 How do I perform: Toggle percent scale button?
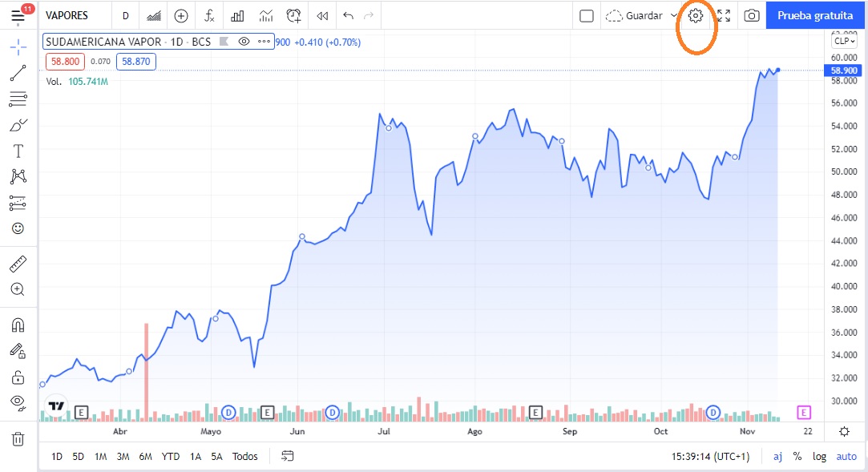point(797,456)
